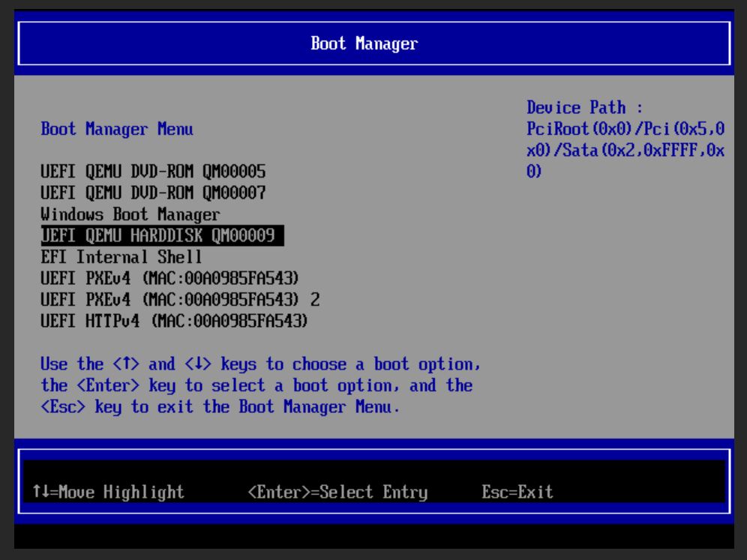This screenshot has height=560, width=747.
Task: Select highlighted UEFI QEMU HARDDISK QM00009 entry
Action: click(x=163, y=235)
